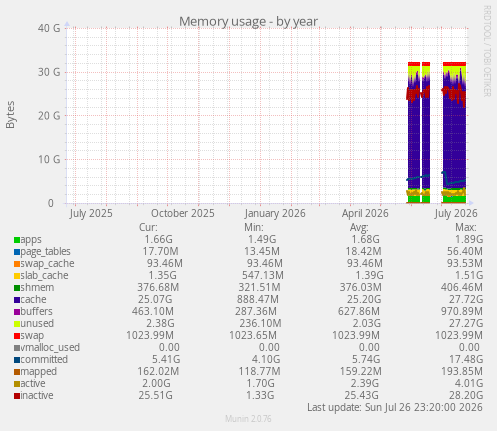Click unused max value 27.27G
This screenshot has width=497, height=431.
466,324
